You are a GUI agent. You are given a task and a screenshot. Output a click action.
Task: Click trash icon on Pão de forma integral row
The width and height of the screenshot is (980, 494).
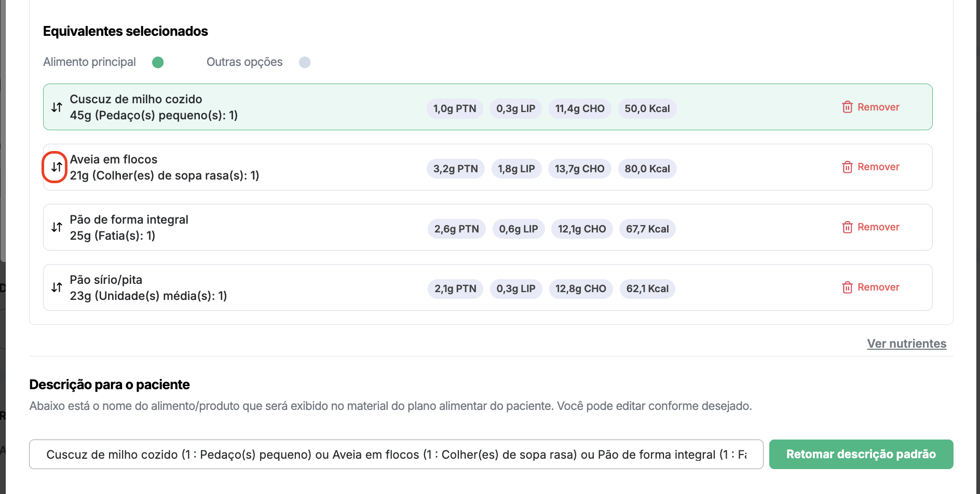(x=847, y=227)
